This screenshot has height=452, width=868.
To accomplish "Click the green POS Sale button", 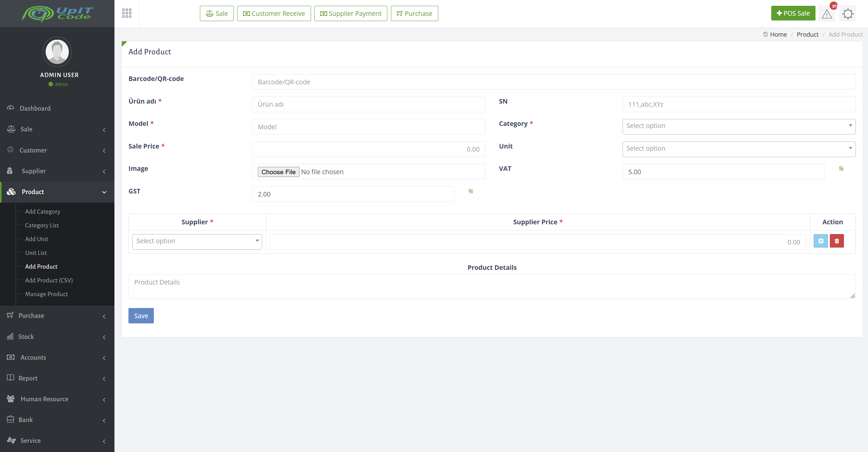I will point(793,13).
